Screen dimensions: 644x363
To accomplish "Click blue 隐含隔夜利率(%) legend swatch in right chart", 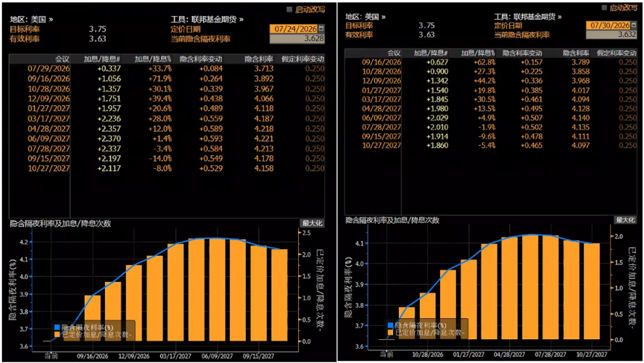I will (x=391, y=325).
